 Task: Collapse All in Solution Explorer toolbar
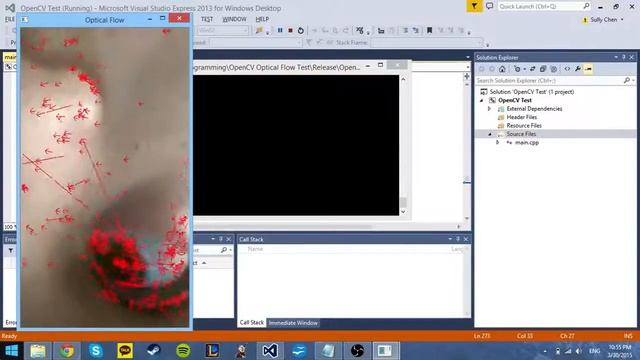coord(543,69)
